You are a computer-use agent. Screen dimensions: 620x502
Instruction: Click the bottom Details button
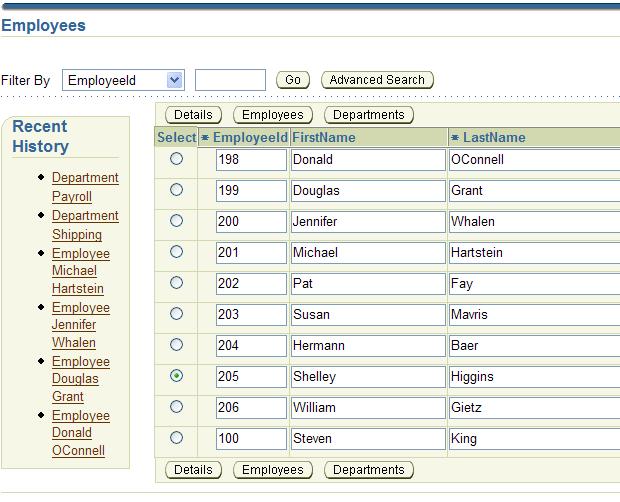(193, 470)
